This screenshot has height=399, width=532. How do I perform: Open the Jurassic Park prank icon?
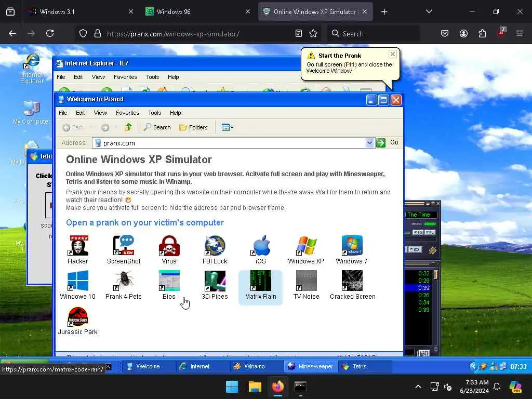click(x=78, y=321)
